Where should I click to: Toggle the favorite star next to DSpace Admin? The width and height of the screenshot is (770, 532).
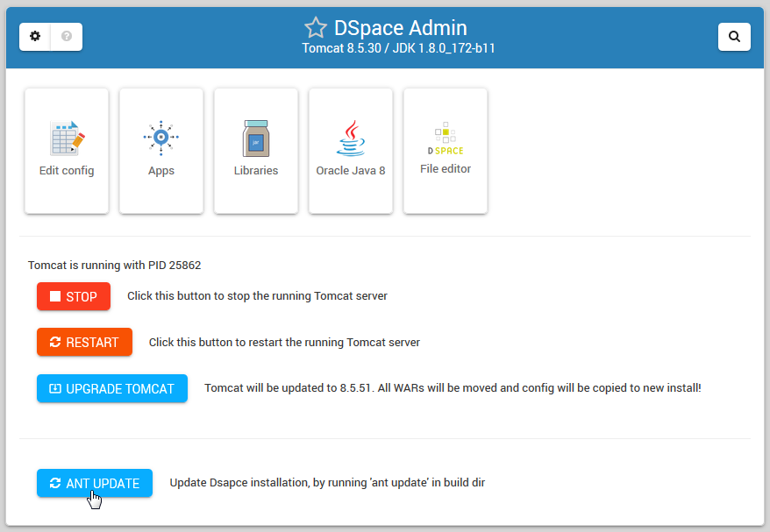tap(315, 27)
